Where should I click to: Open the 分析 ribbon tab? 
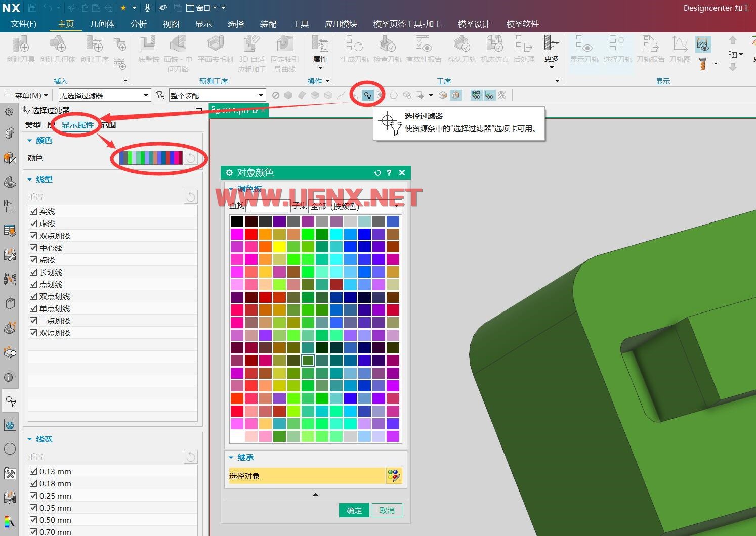[x=138, y=24]
